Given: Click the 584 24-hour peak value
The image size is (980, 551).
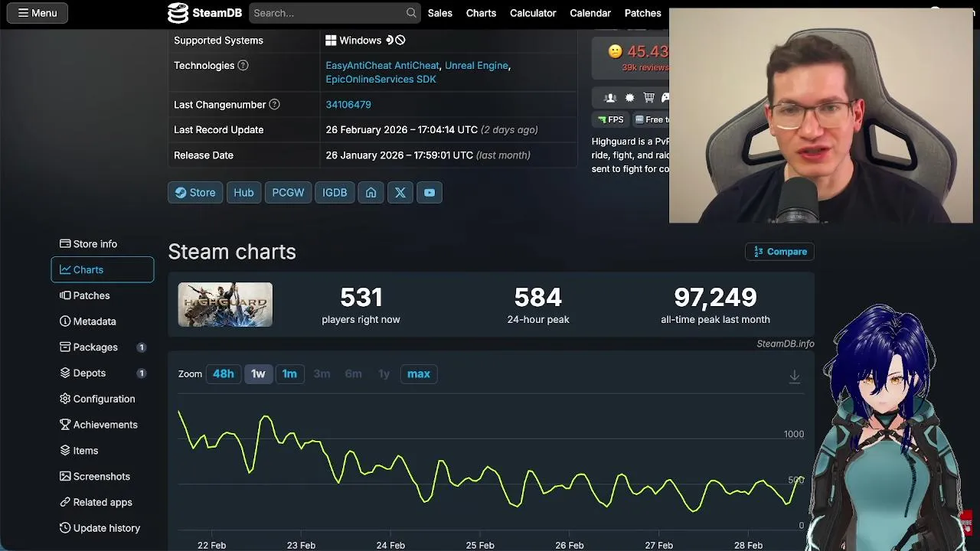Looking at the screenshot, I should pyautogui.click(x=538, y=297).
